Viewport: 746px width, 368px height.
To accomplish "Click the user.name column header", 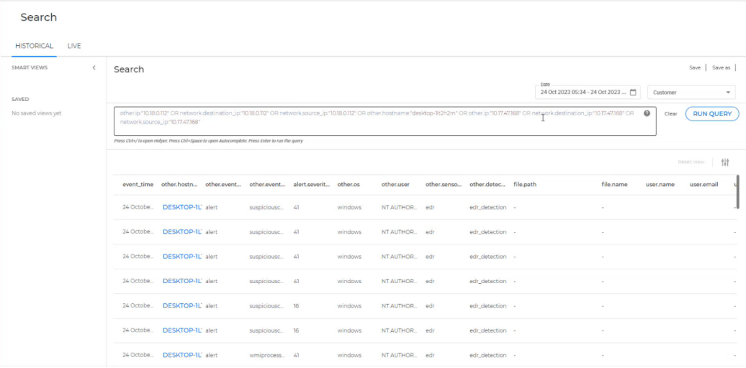I will coord(660,184).
